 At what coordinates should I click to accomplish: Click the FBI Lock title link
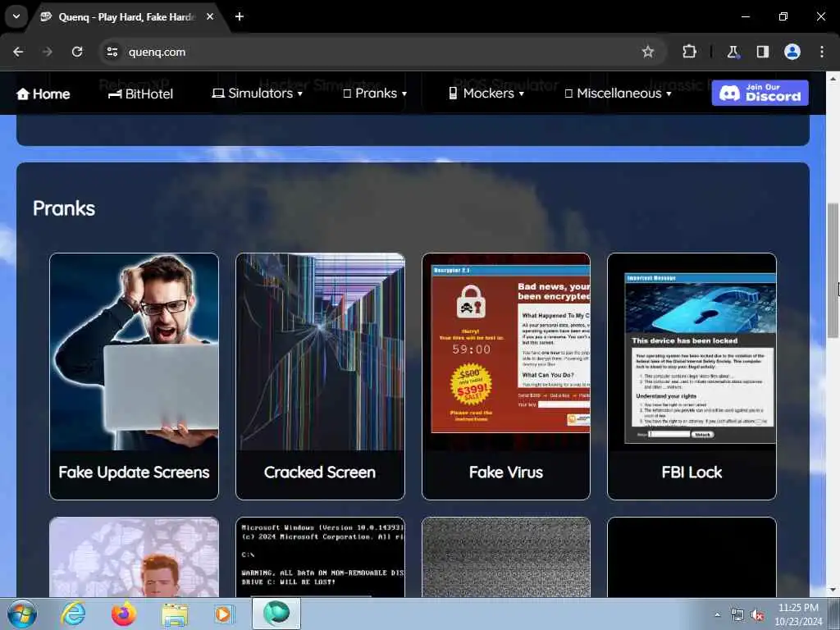[x=692, y=472]
